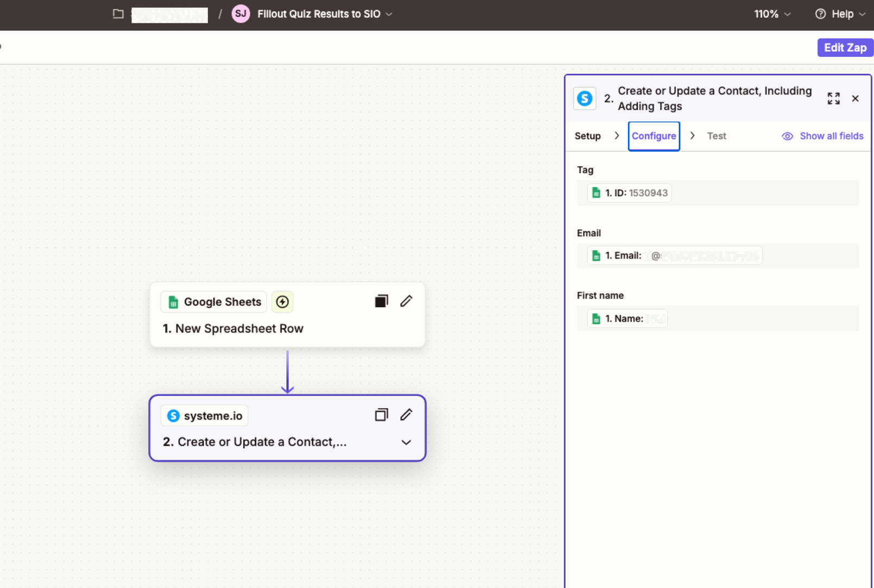The image size is (874, 588).
Task: Open the 110% zoom dropdown
Action: click(x=772, y=14)
